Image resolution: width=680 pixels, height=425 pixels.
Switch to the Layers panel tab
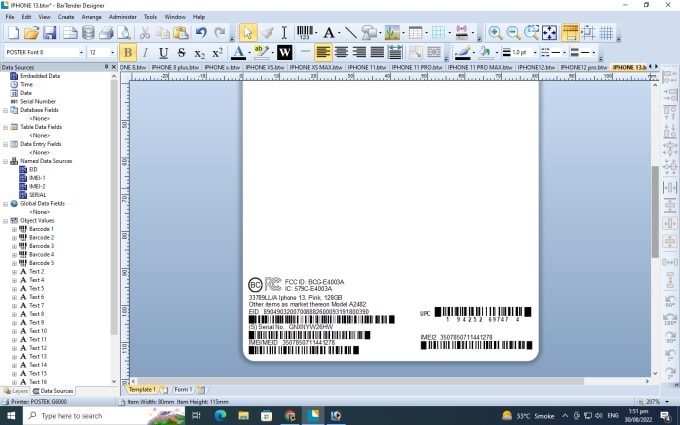[16, 391]
